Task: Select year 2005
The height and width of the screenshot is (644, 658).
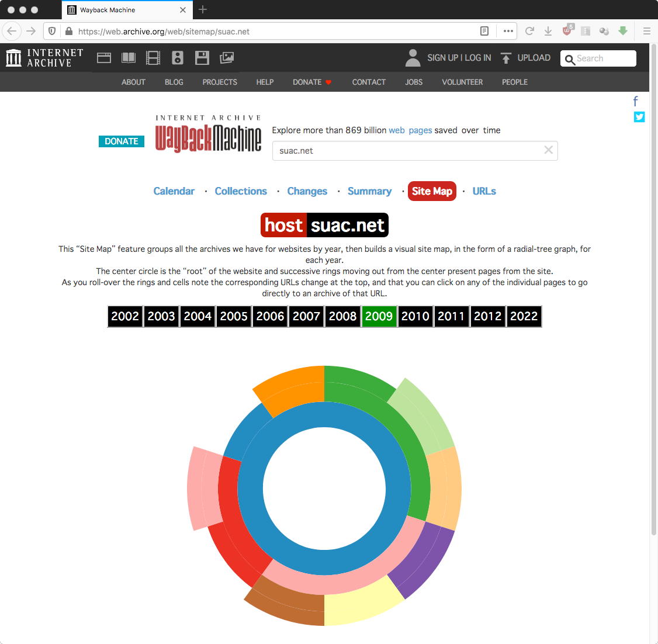Action: tap(234, 316)
